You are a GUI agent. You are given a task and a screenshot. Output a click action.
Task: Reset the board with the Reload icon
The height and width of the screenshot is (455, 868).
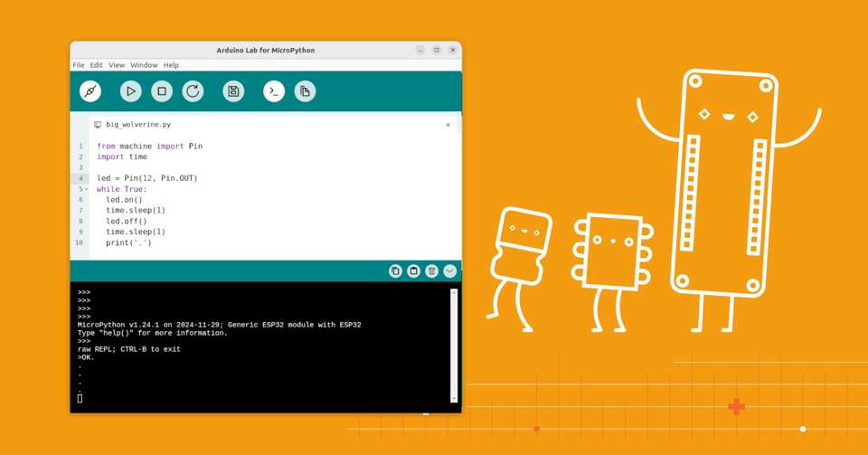pos(193,91)
